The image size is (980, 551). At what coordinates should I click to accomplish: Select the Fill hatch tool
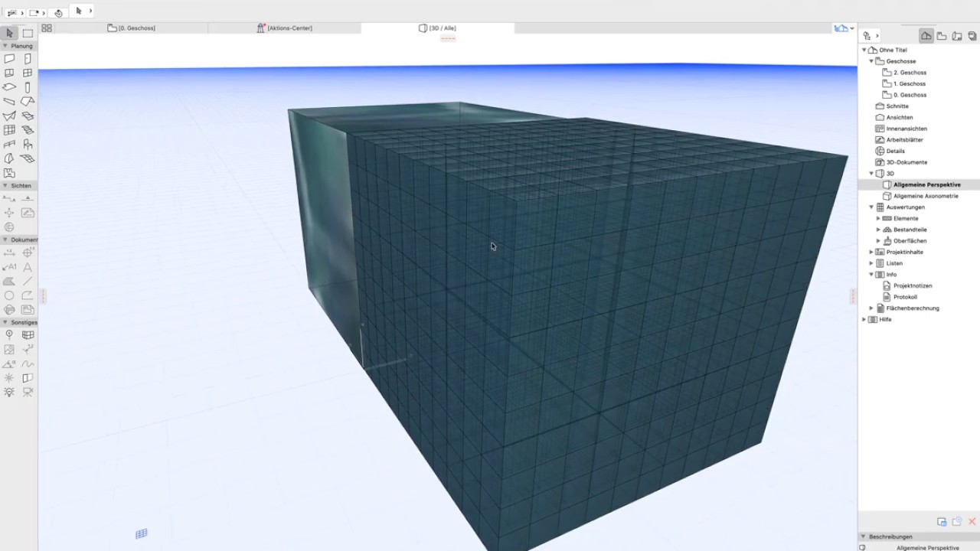pyautogui.click(x=9, y=281)
